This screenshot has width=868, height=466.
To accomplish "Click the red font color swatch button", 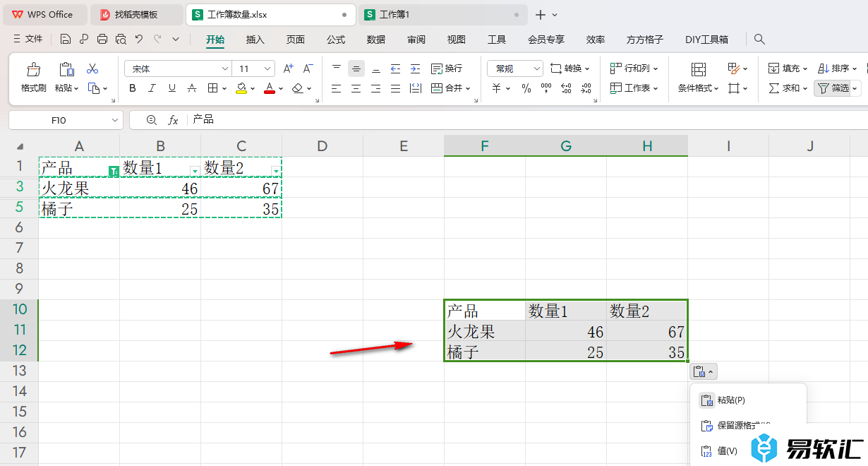I will tap(269, 88).
